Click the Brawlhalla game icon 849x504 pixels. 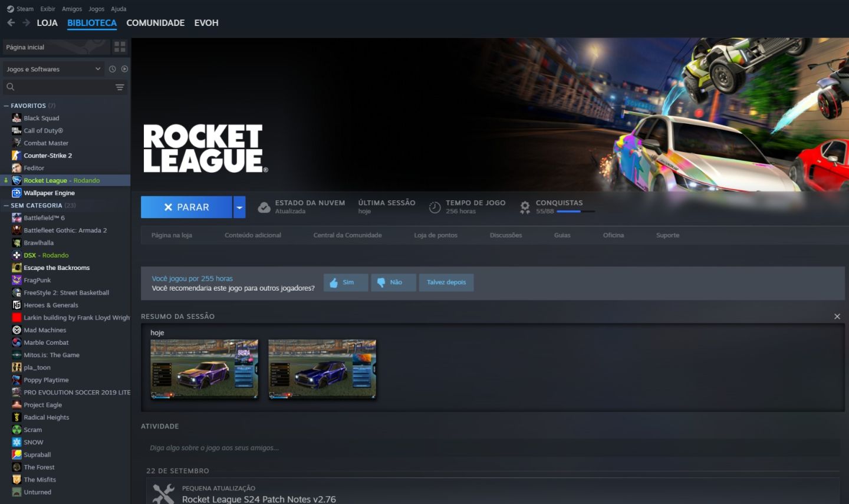[x=17, y=243]
